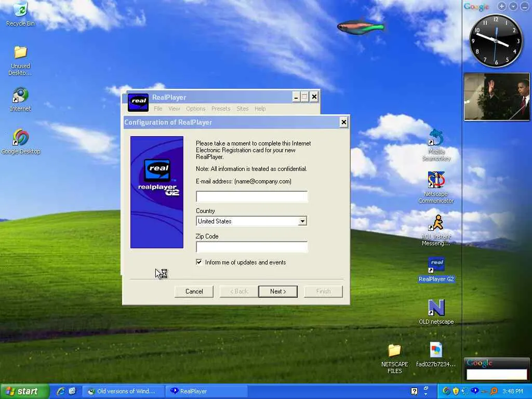532x399 pixels.
Task: Select the AOL Instant Messenger shortcut
Action: pyautogui.click(x=436, y=230)
